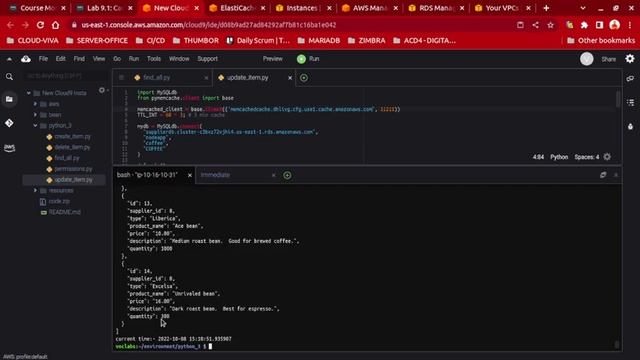This screenshot has height=360, width=640.
Task: Open the Window menu
Action: coord(179,59)
